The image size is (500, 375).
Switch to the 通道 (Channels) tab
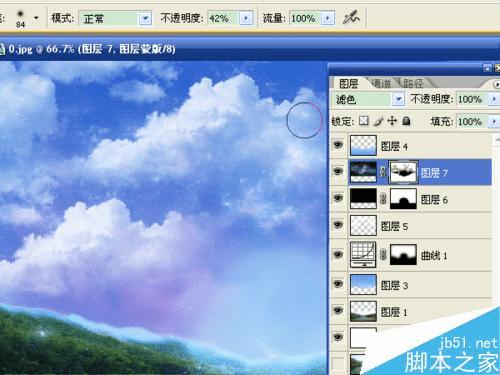(x=381, y=83)
